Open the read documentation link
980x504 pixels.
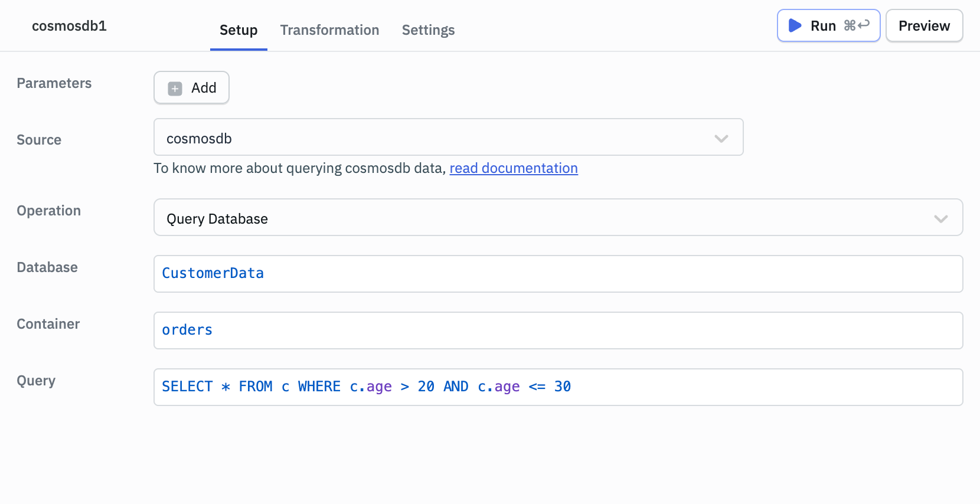tap(513, 168)
